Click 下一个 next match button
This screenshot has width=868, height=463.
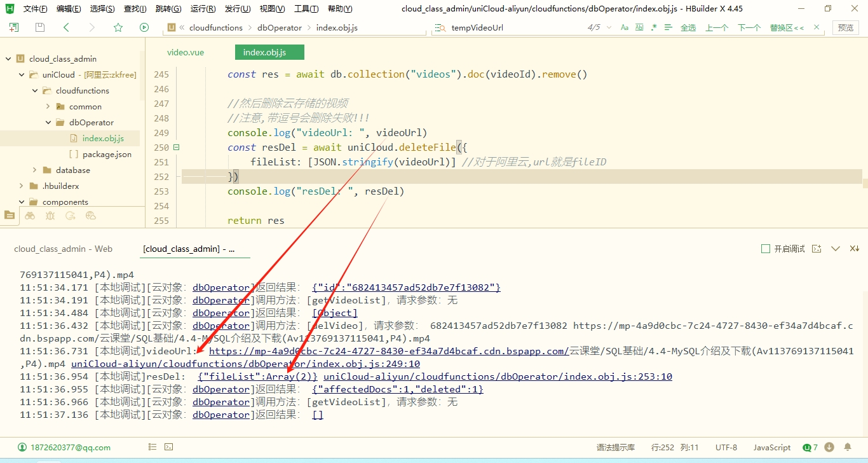(x=749, y=27)
